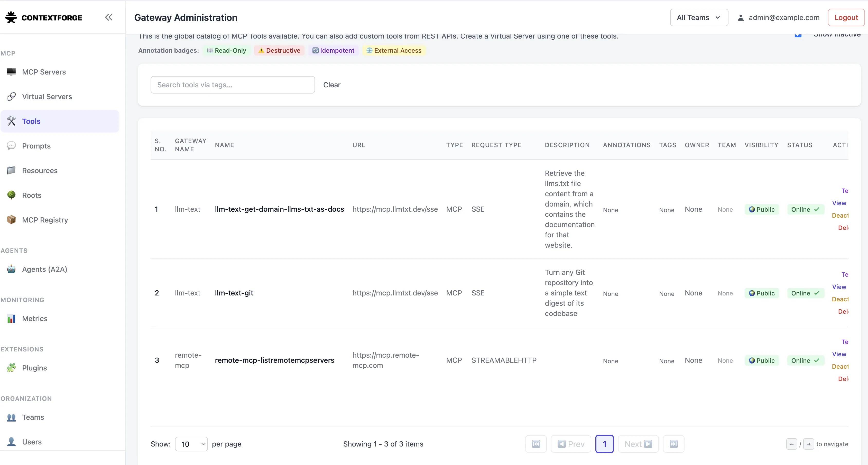Jump to first page icon button
868x465 pixels.
[536, 444]
